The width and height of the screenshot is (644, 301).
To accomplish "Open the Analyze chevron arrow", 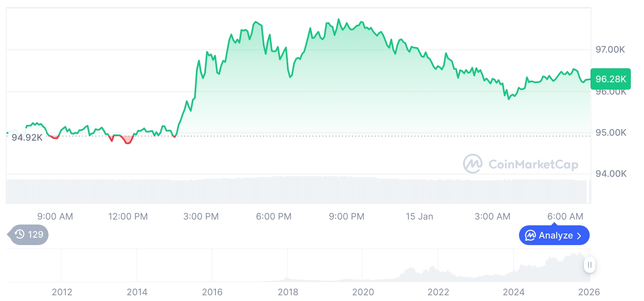I will tap(579, 236).
